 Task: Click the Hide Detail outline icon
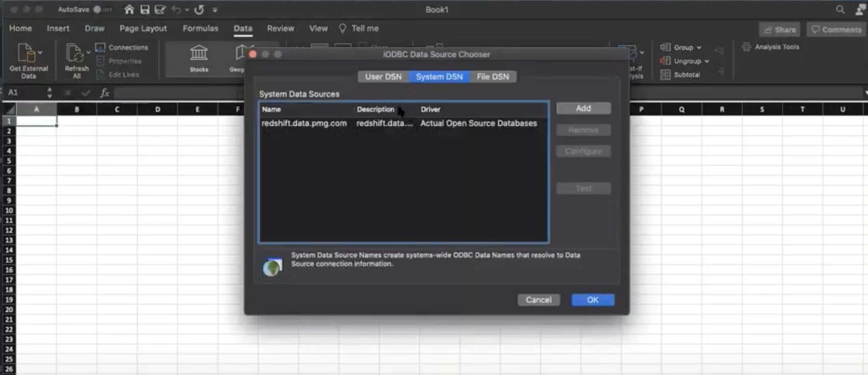point(721,71)
